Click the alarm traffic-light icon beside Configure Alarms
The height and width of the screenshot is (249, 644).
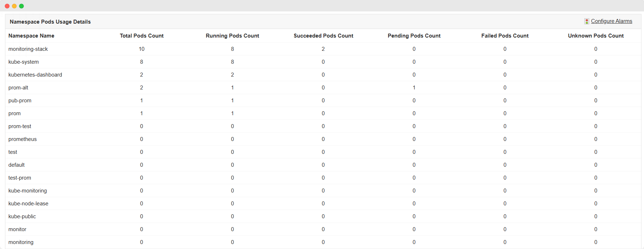(586, 21)
